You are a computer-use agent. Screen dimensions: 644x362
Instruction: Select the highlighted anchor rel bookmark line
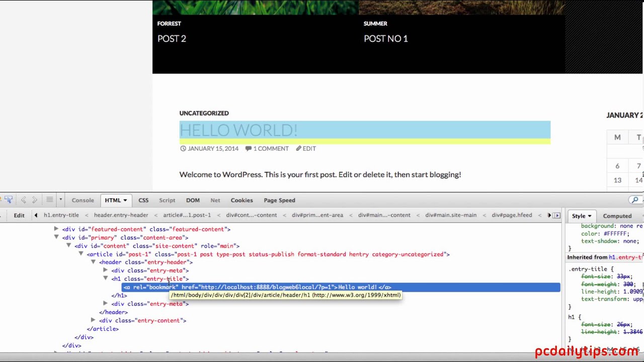(x=341, y=287)
